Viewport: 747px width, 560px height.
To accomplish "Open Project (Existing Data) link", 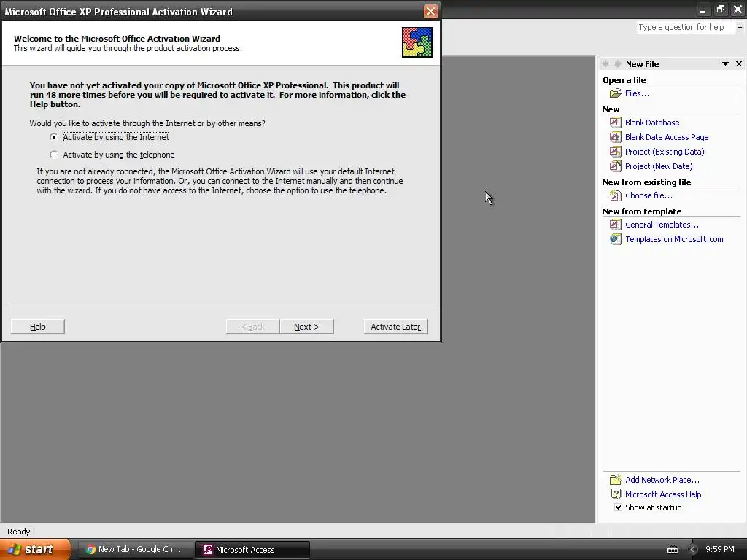I will [x=665, y=152].
